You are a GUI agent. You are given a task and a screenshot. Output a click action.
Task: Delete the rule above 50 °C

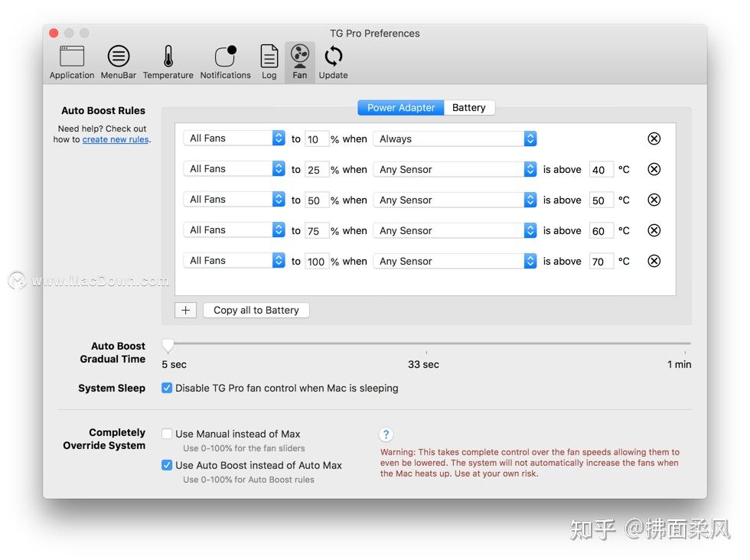654,200
